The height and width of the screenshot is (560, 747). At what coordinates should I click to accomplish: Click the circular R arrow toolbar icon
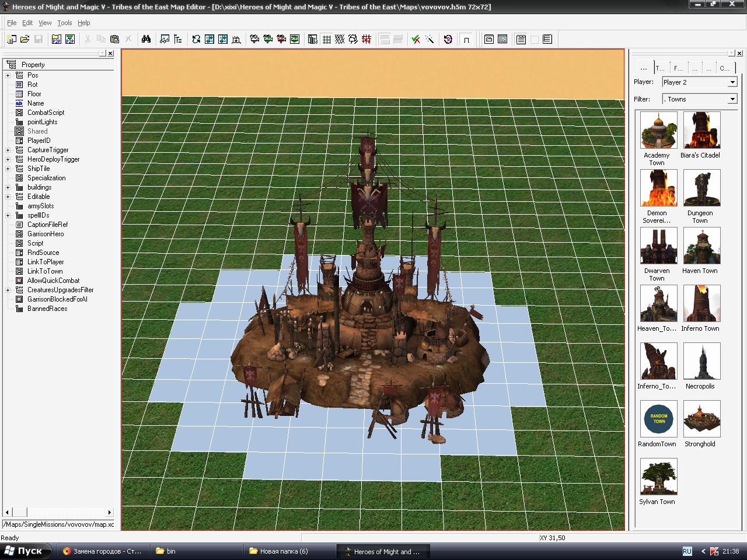click(x=448, y=39)
